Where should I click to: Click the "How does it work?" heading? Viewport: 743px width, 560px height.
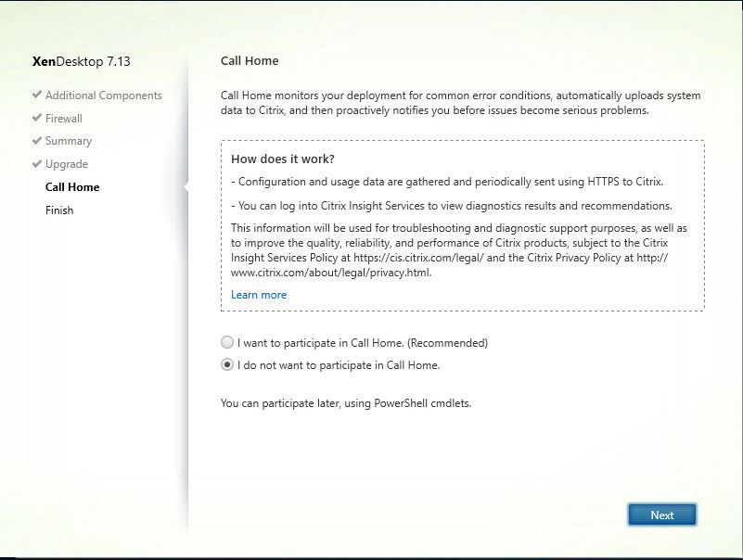pyautogui.click(x=283, y=159)
